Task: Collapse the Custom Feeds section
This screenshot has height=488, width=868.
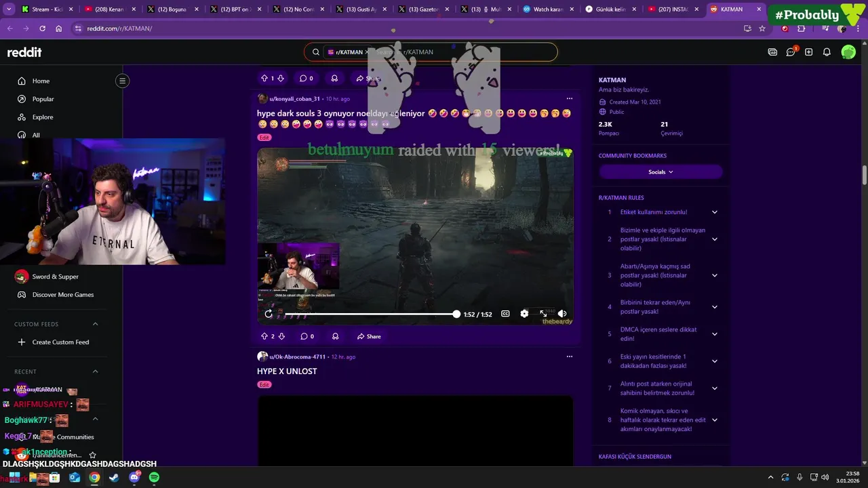Action: pos(95,324)
